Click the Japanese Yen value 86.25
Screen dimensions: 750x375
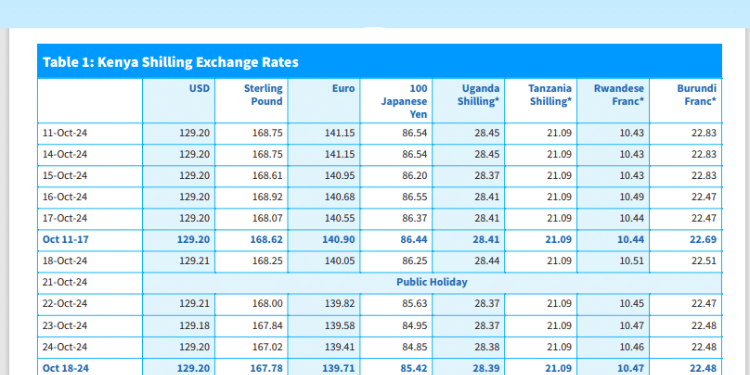point(415,261)
